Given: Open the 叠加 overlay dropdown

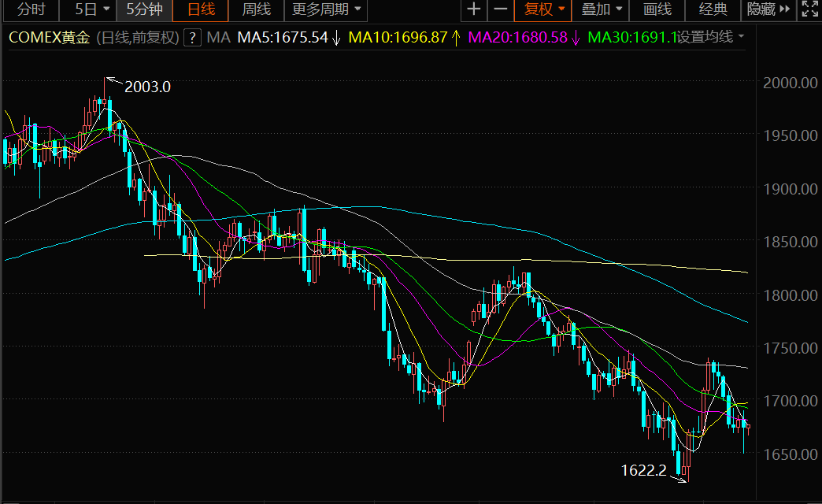Looking at the screenshot, I should click(x=602, y=9).
